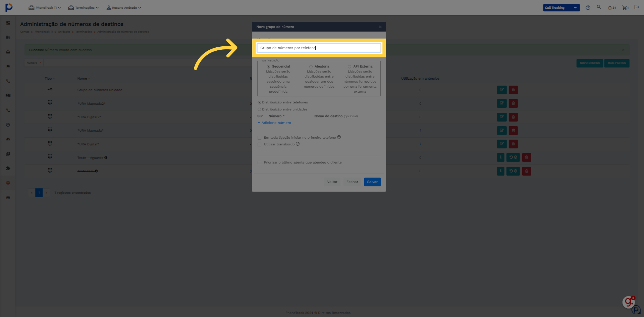644x317 pixels.
Task: Delete the *URA Digital2* row
Action: point(513,117)
